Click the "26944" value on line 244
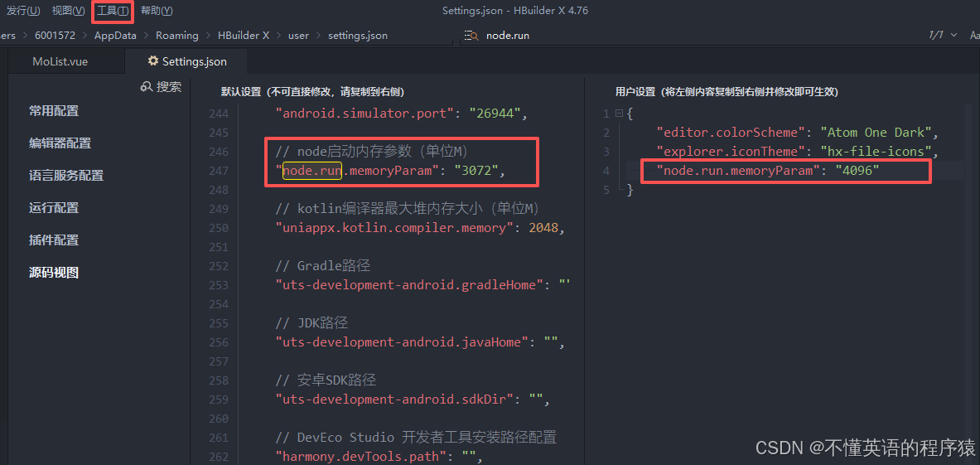980x465 pixels. 497,114
